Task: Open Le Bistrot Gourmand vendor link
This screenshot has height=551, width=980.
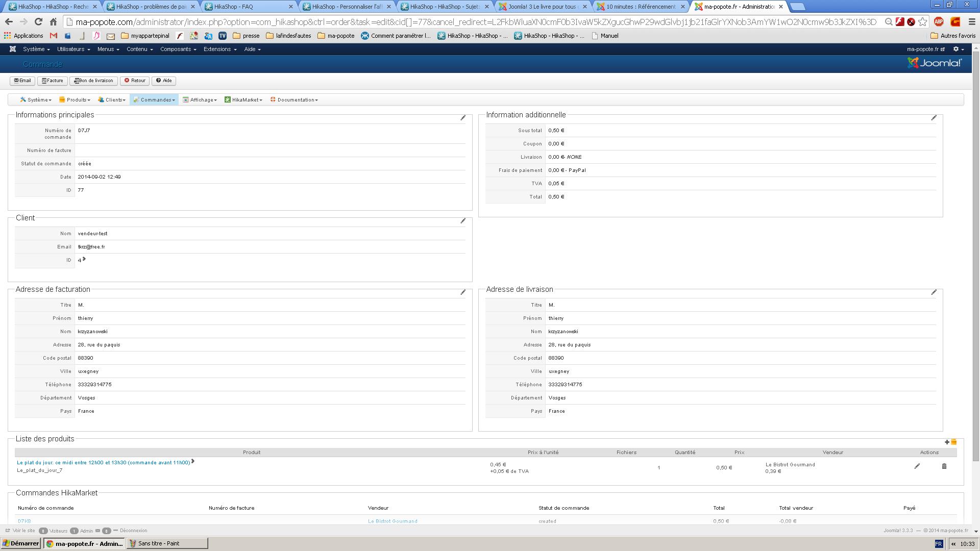Action: coord(393,521)
